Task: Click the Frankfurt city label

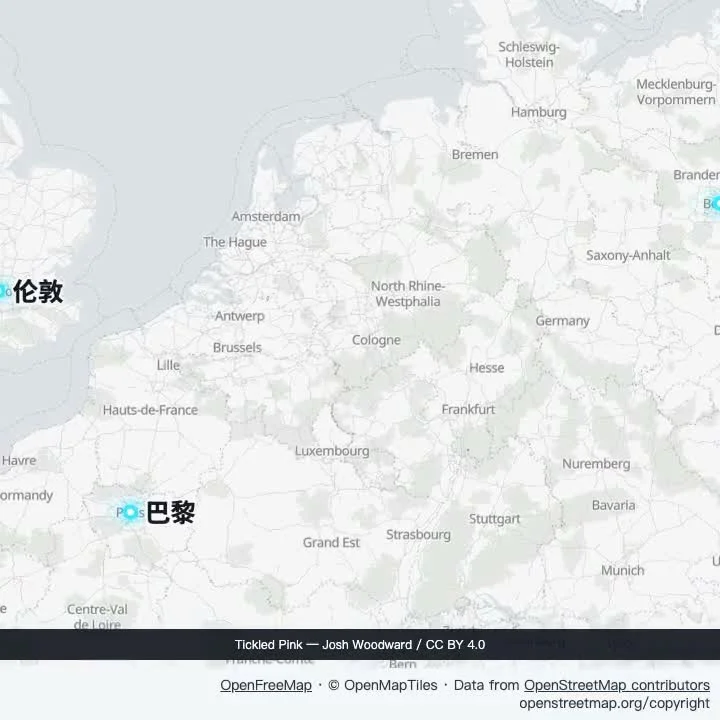Action: 468,409
